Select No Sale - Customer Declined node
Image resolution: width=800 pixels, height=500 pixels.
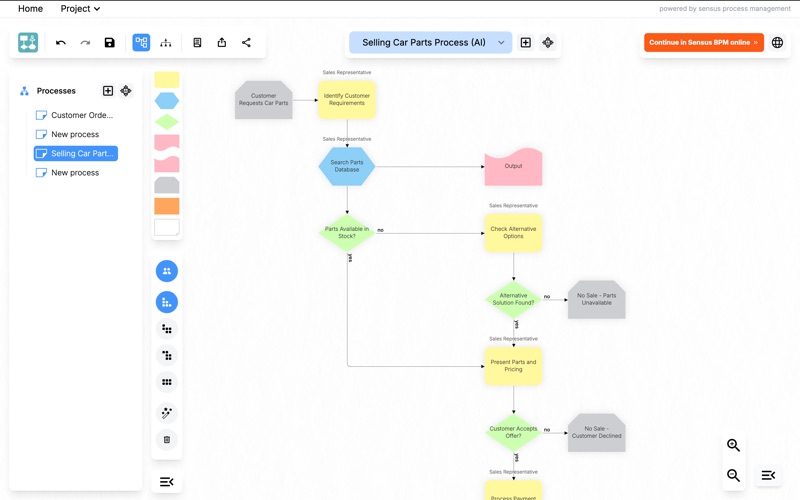coord(596,433)
